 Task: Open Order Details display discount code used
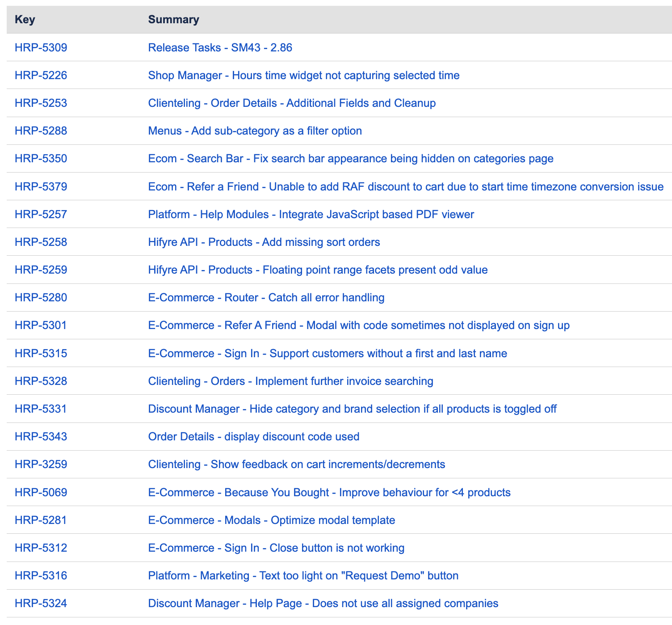point(253,436)
